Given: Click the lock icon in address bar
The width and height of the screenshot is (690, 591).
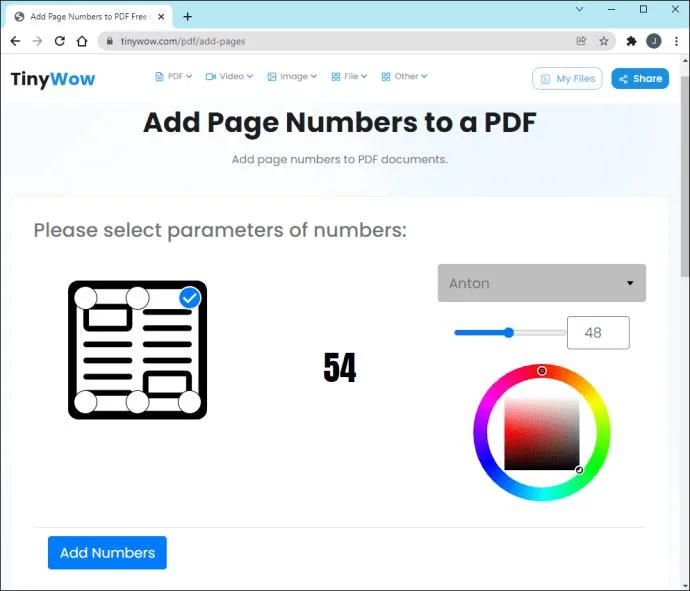Looking at the screenshot, I should [110, 41].
